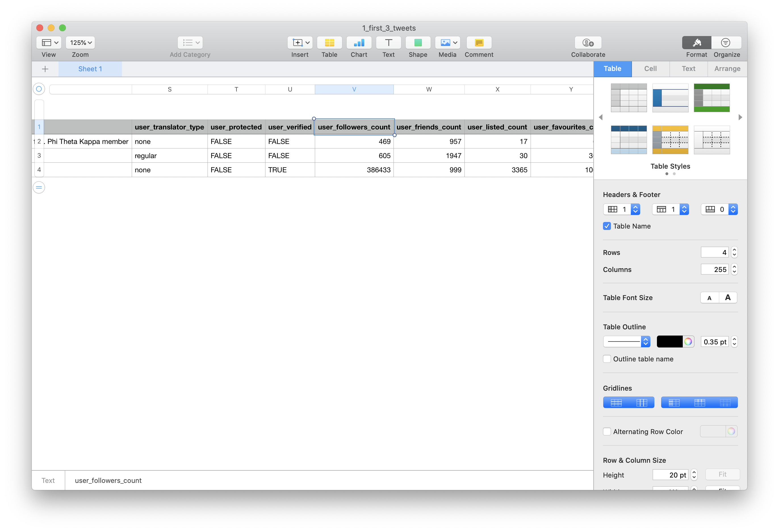Toggle the Format inspector brush icon
779x532 pixels.
click(697, 43)
